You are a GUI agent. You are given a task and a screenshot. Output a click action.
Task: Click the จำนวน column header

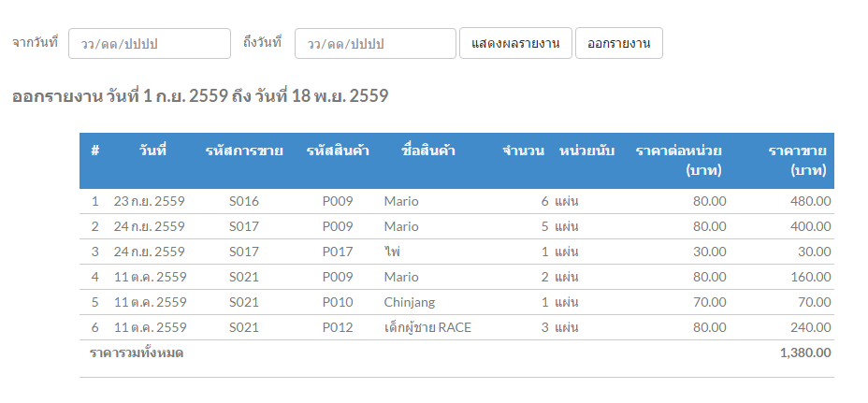[523, 151]
